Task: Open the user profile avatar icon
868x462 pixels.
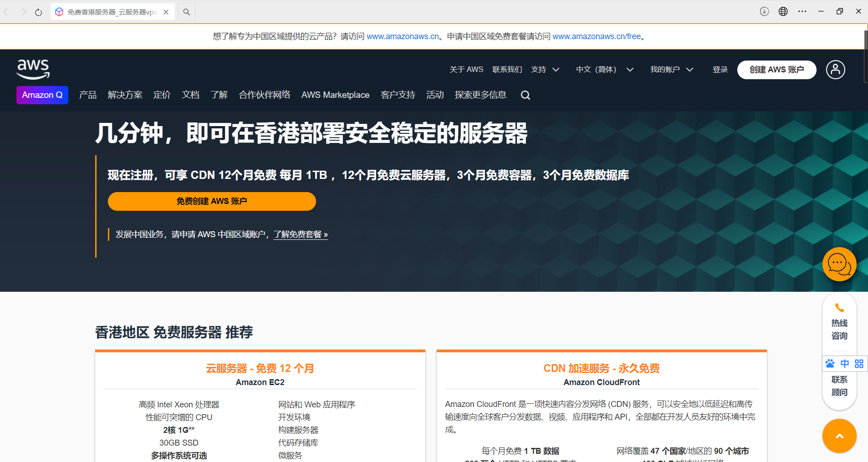Action: (836, 70)
